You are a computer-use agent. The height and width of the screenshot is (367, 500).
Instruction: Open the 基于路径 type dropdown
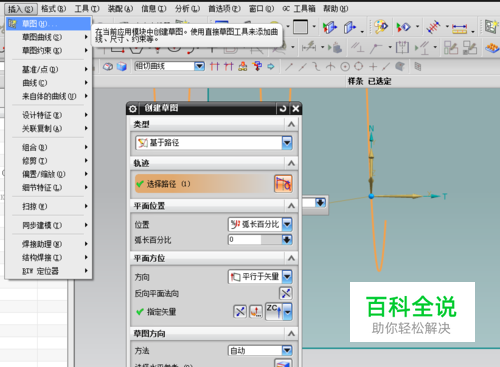coord(287,143)
